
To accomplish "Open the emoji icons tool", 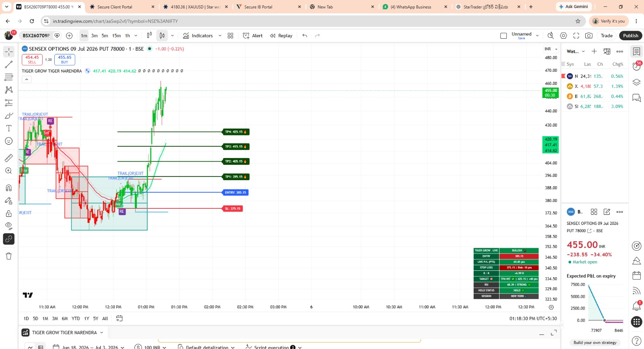I will [x=9, y=141].
